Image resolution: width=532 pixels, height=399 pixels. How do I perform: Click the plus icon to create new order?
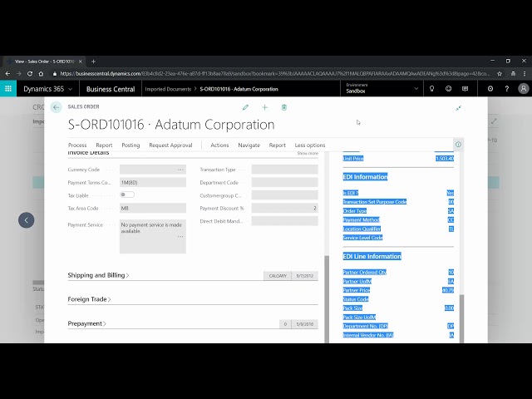[264, 107]
